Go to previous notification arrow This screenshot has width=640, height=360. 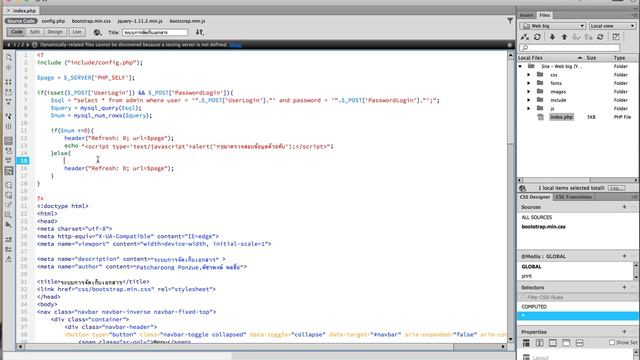pos(9,44)
